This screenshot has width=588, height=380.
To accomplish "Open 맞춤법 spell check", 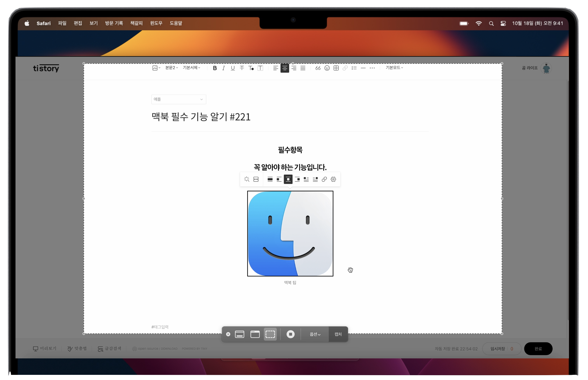I will [77, 349].
